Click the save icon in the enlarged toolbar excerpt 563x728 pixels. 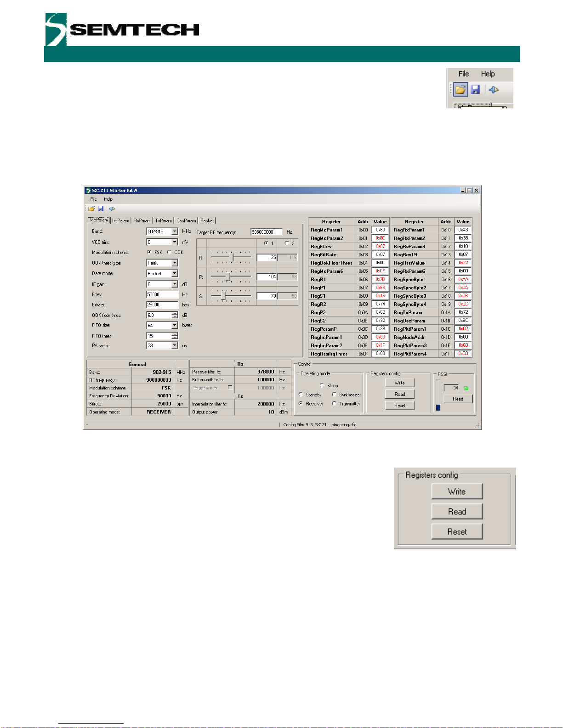[475, 90]
